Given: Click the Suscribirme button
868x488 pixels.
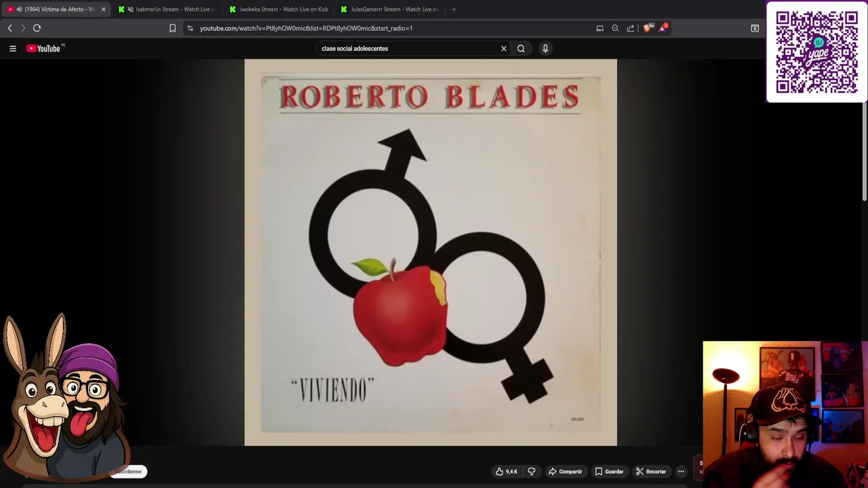Looking at the screenshot, I should tap(128, 472).
